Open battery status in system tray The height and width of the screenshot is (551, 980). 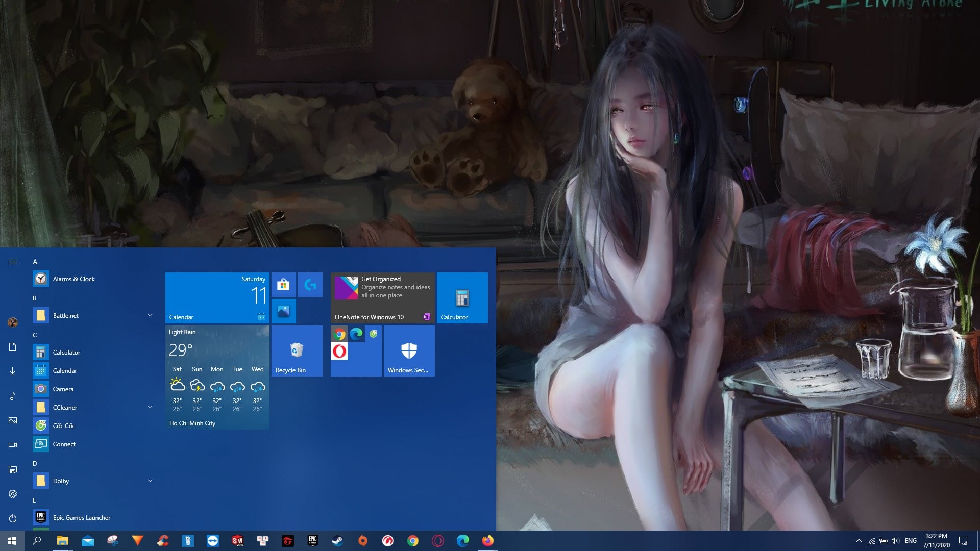pyautogui.click(x=884, y=541)
